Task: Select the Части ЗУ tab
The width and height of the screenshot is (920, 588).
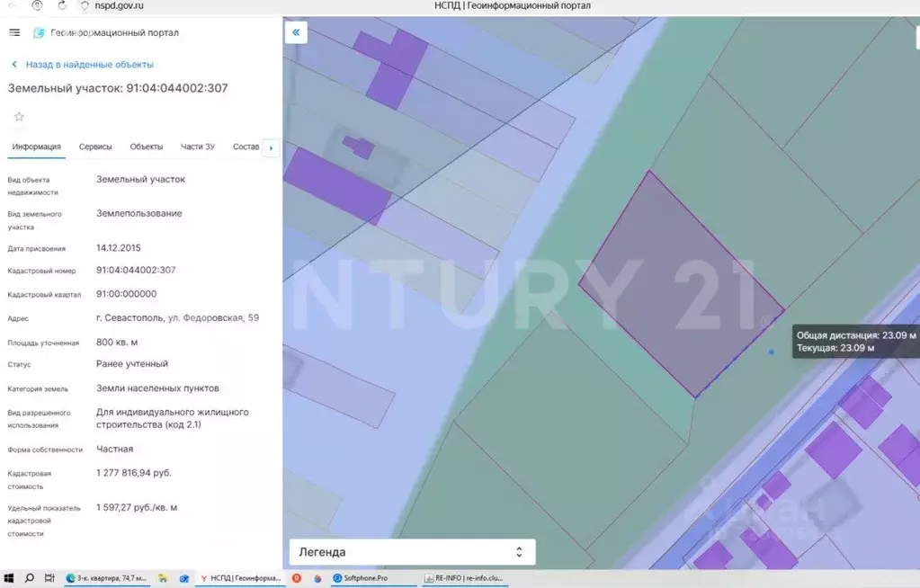Action: 198,147
